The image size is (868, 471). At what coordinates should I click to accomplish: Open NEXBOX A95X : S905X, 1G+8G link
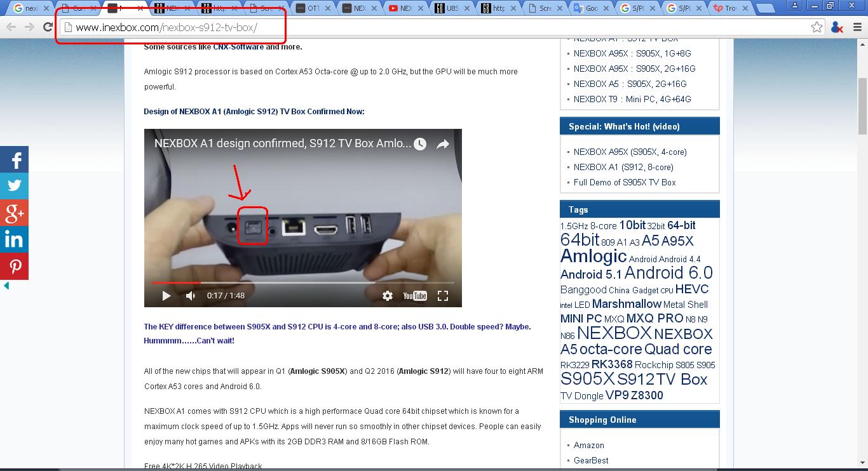(632, 53)
